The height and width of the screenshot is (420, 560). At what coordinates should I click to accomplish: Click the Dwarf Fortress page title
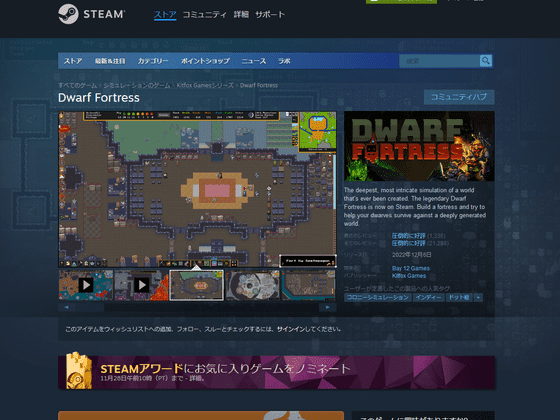pyautogui.click(x=99, y=98)
